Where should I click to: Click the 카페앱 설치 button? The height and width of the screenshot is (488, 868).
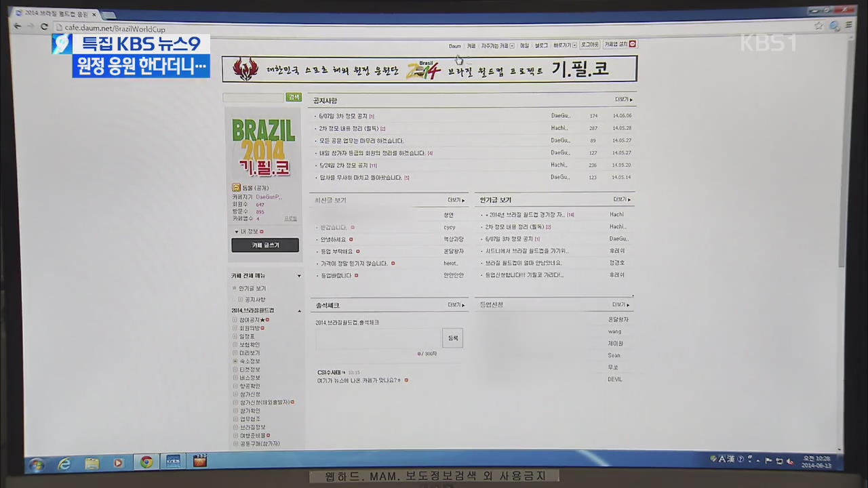click(620, 44)
